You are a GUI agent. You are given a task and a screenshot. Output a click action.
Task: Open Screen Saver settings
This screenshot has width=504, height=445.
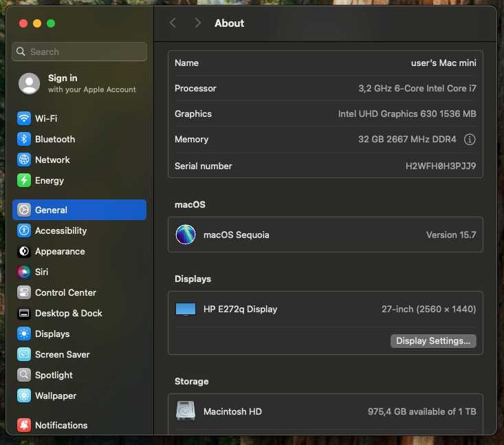[80, 354]
